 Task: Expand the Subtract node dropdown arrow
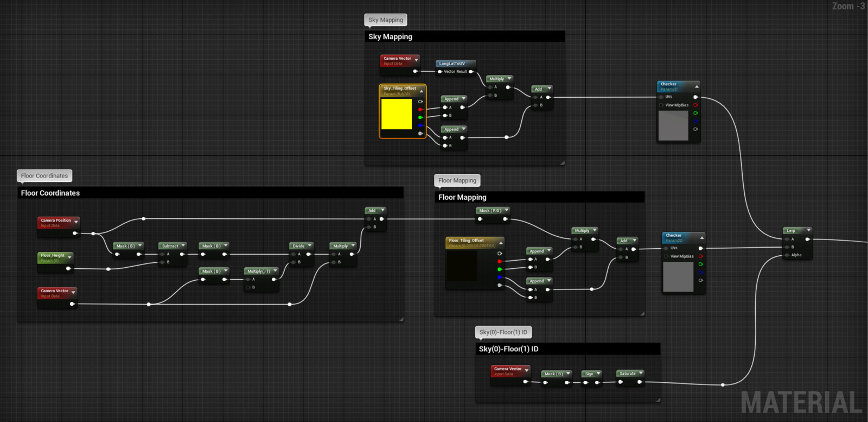(183, 245)
